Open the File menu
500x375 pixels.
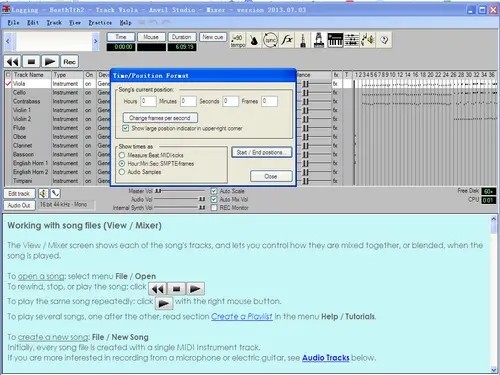click(13, 22)
